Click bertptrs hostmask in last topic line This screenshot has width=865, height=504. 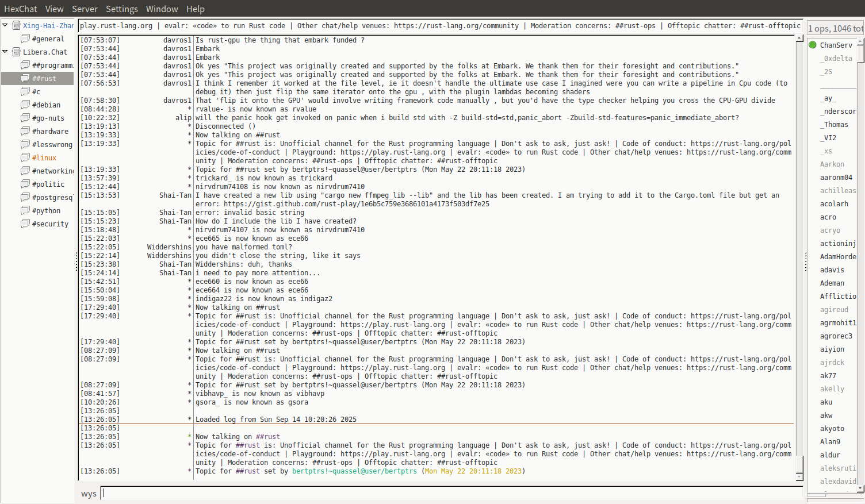click(x=354, y=471)
